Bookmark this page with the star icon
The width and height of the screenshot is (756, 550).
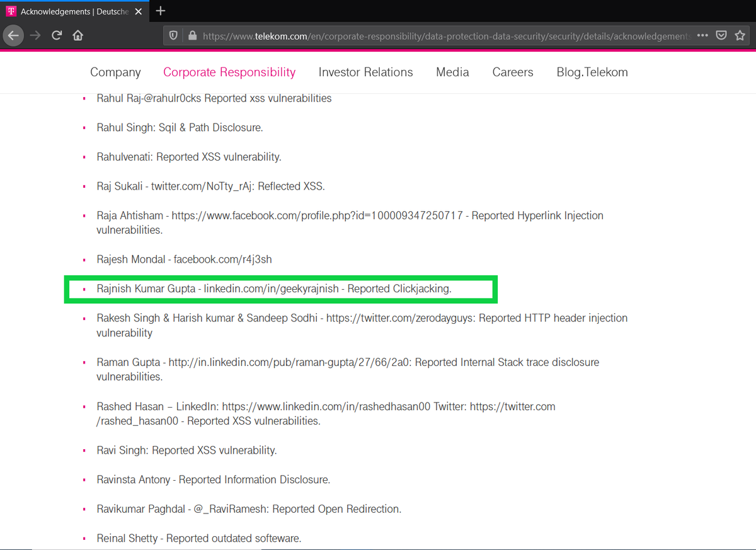[740, 35]
